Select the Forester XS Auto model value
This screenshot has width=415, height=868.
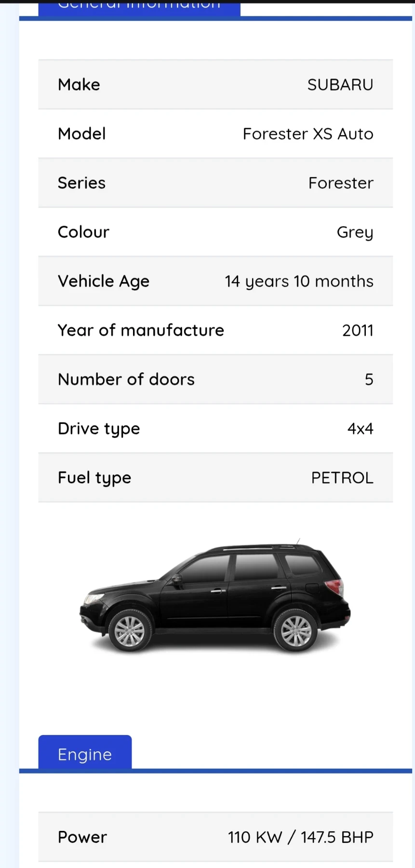pyautogui.click(x=308, y=134)
